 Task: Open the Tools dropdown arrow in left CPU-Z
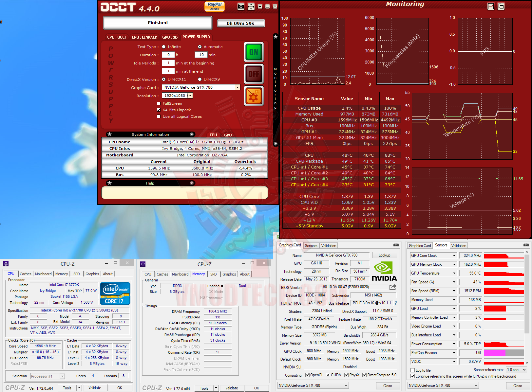pyautogui.click(x=79, y=388)
